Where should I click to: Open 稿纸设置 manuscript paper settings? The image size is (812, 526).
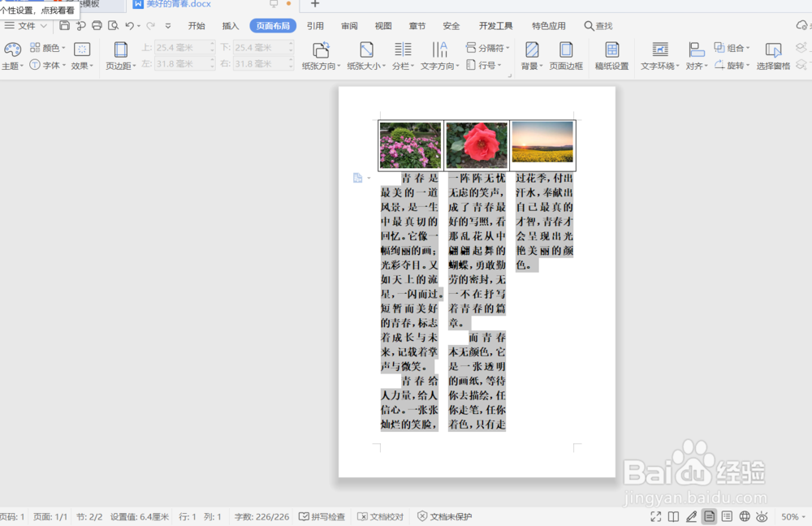coord(611,56)
